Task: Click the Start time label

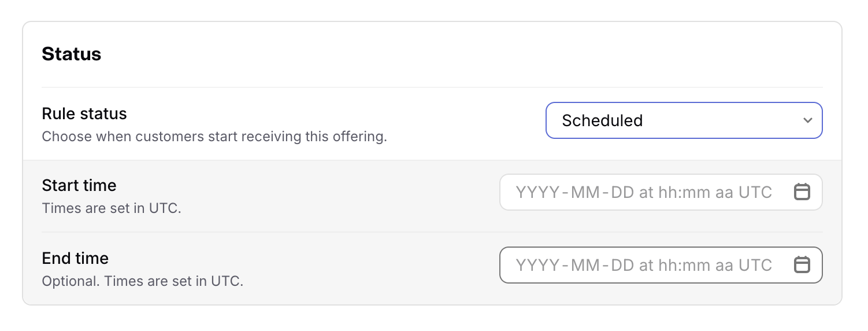Action: point(79,185)
